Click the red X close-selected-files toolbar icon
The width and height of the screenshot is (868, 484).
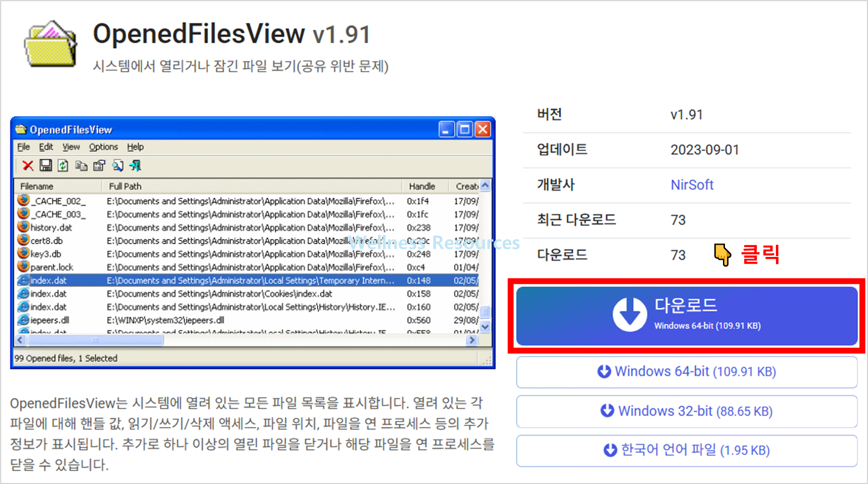(28, 166)
